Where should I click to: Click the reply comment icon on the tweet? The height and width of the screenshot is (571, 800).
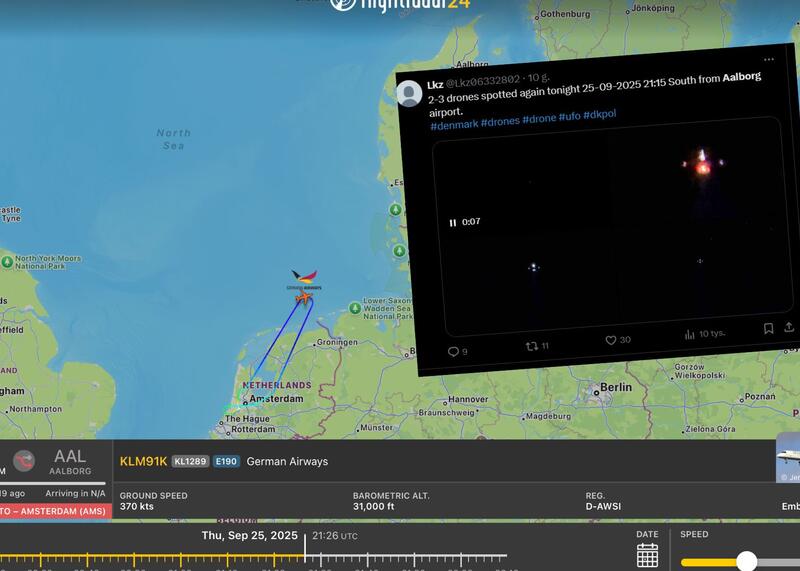coord(453,352)
